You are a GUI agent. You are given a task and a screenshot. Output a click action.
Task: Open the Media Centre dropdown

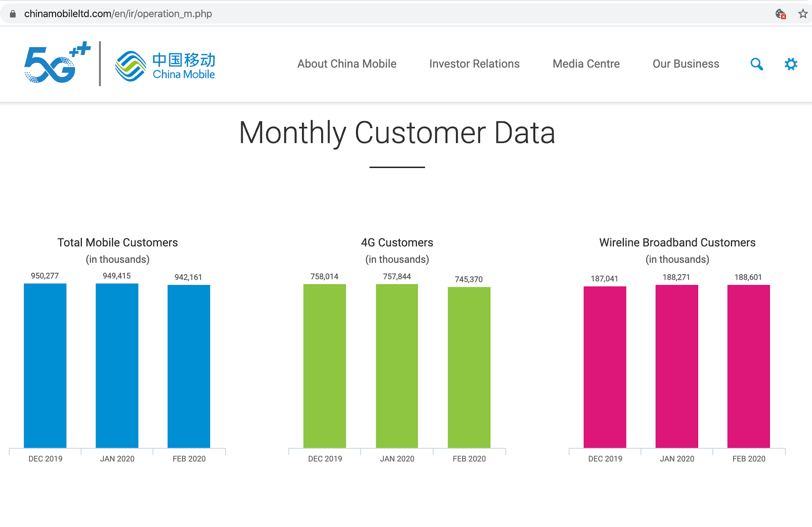(586, 63)
